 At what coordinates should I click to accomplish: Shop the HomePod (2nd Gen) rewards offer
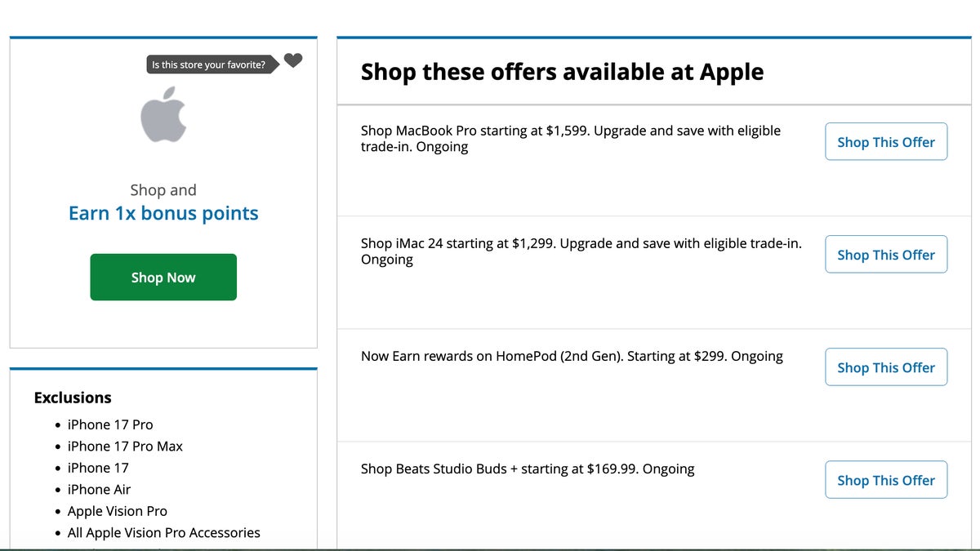pyautogui.click(x=885, y=367)
